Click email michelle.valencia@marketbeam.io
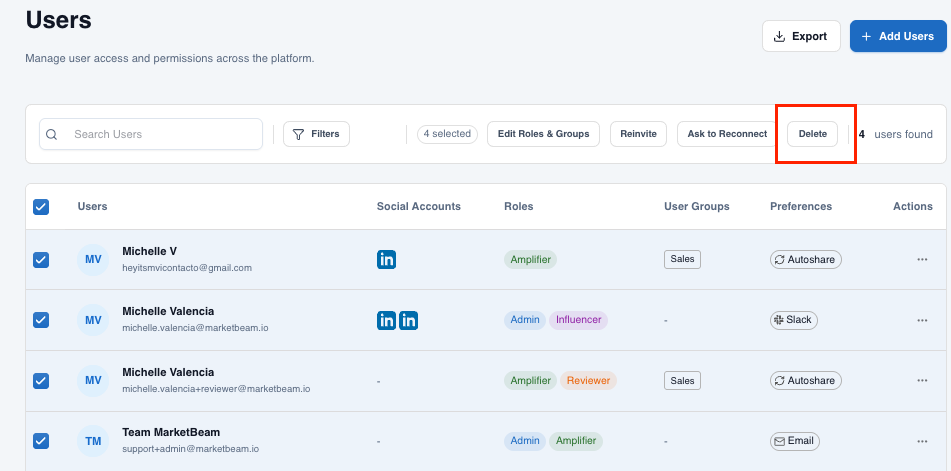Image resolution: width=951 pixels, height=471 pixels. click(195, 328)
